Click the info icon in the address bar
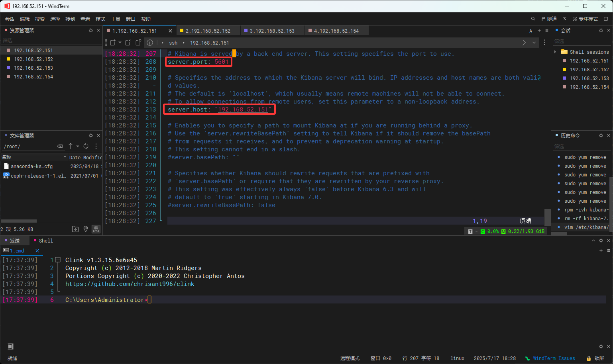This screenshot has height=364, width=613. (149, 43)
